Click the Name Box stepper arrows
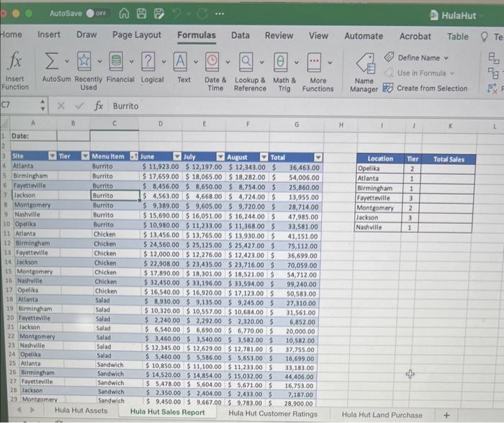Viewport: 504px width, 423px height. [42, 105]
